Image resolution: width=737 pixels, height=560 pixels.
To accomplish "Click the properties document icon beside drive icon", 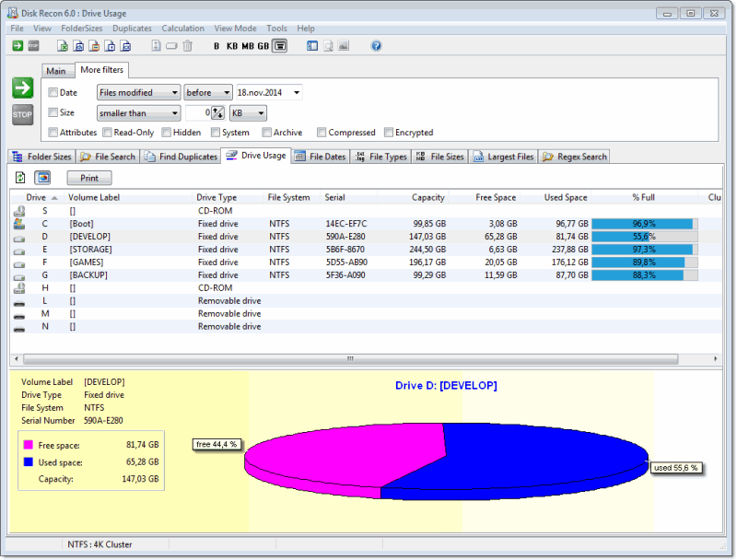I will coord(156,45).
